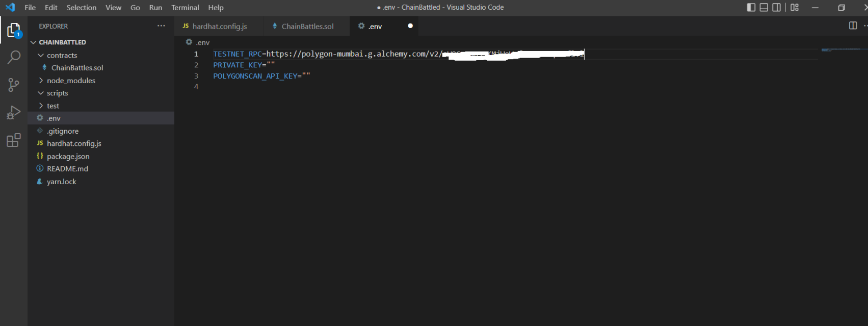This screenshot has height=326, width=868.
Task: Open the Search view icon
Action: pyautogui.click(x=14, y=57)
